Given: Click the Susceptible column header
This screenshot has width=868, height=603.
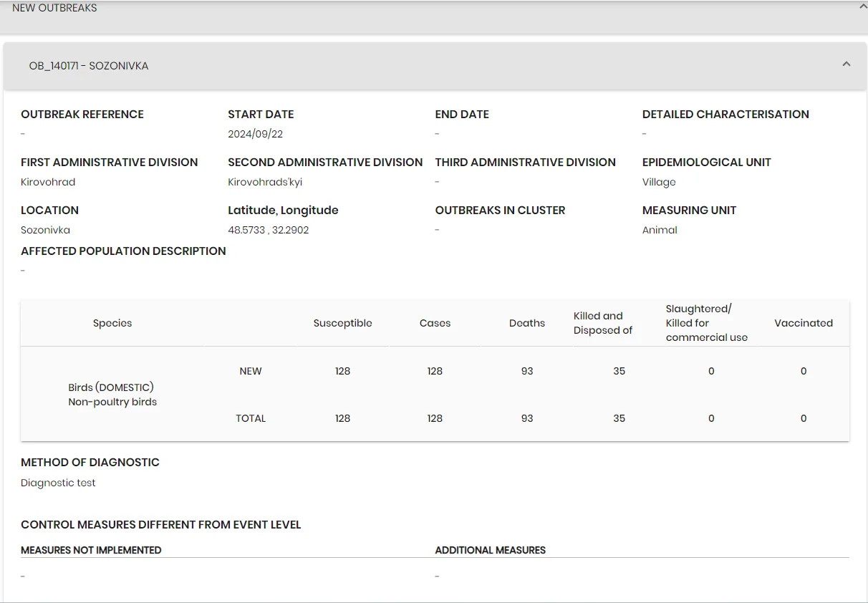Looking at the screenshot, I should pos(342,323).
